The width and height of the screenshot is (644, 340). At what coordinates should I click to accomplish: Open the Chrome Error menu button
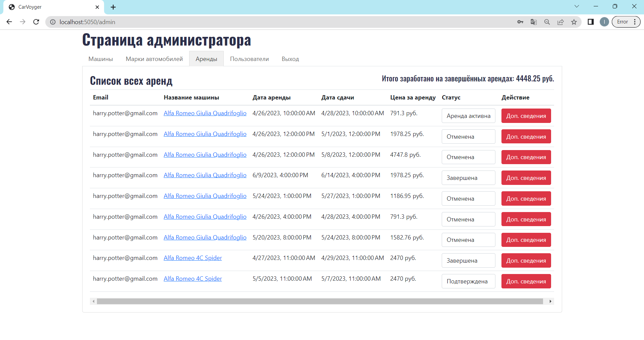click(x=626, y=22)
